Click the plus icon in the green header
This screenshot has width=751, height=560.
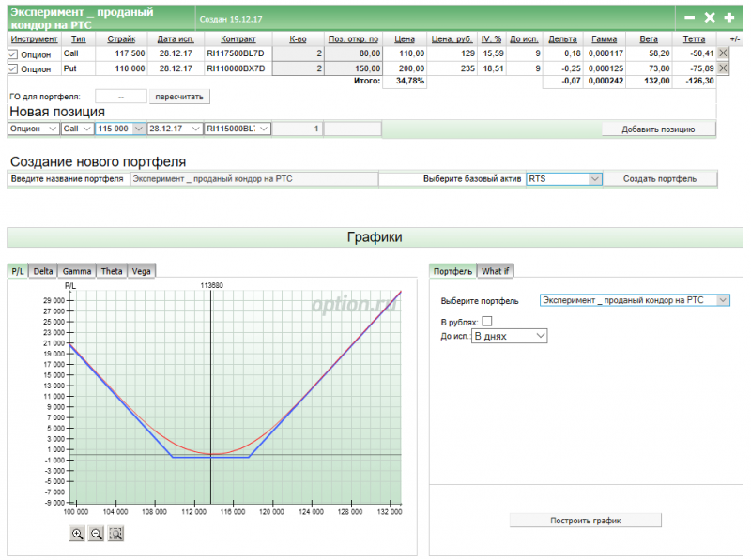(x=729, y=17)
